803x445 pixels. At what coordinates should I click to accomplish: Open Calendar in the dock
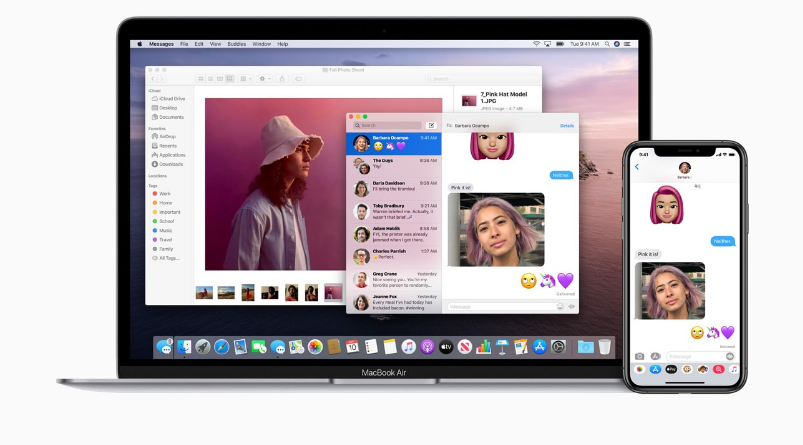click(x=352, y=347)
